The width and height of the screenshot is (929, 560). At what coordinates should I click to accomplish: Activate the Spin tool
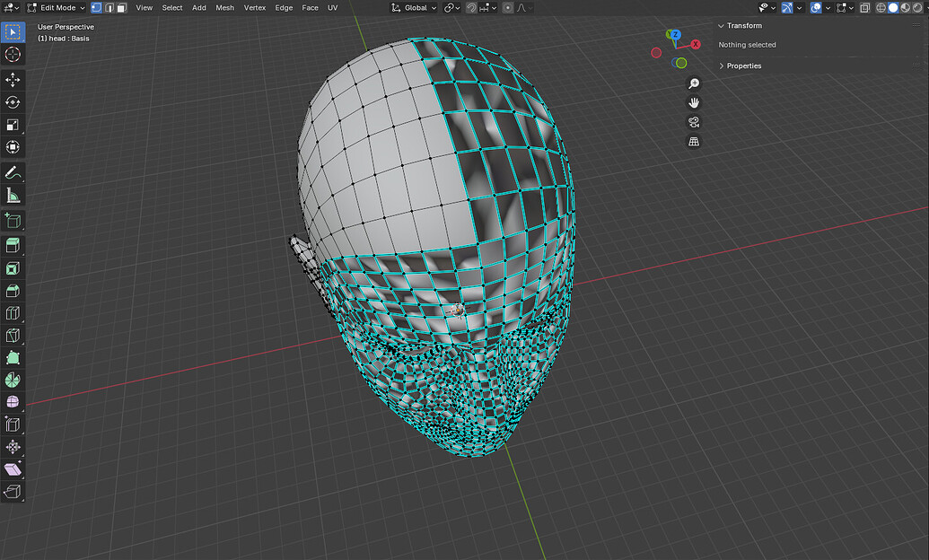13,380
